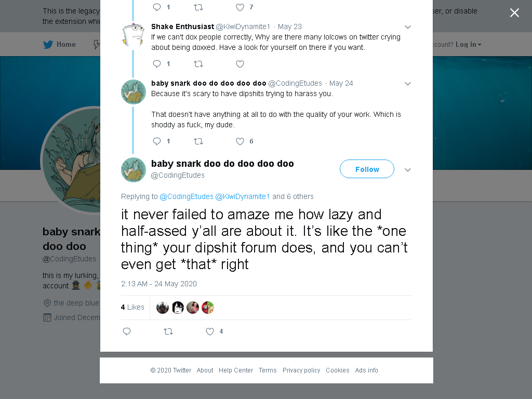Like Shake Enthusiast's May 23 tweet
This screenshot has width=532, height=399.
coord(240,64)
